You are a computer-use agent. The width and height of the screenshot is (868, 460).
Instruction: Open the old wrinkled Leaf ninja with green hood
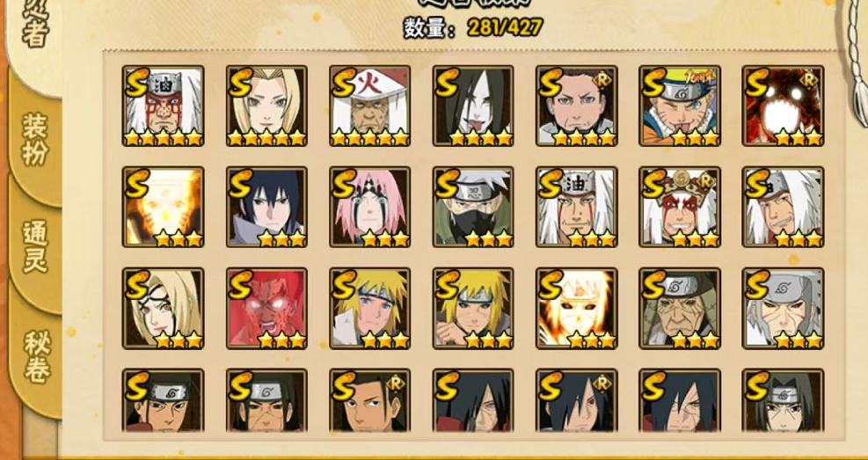680,309
